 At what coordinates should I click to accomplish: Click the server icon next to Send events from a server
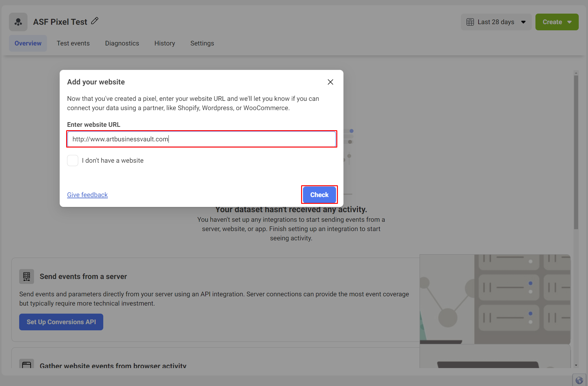(x=27, y=276)
